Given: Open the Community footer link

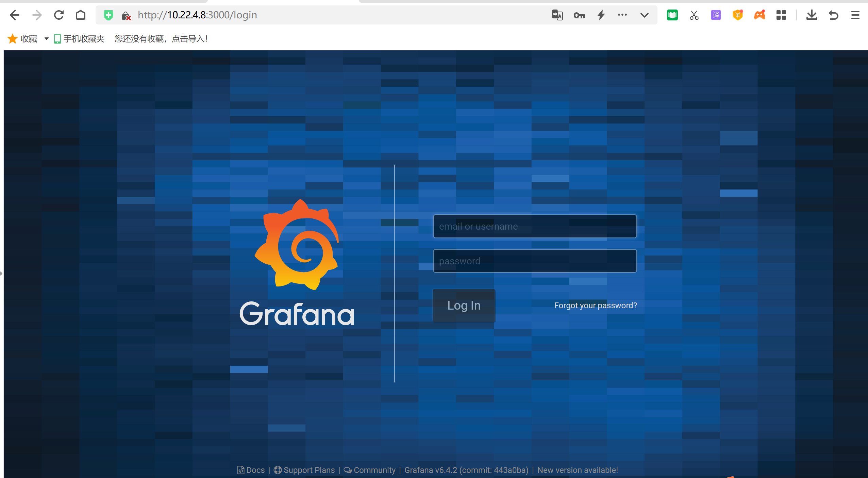Looking at the screenshot, I should point(370,470).
